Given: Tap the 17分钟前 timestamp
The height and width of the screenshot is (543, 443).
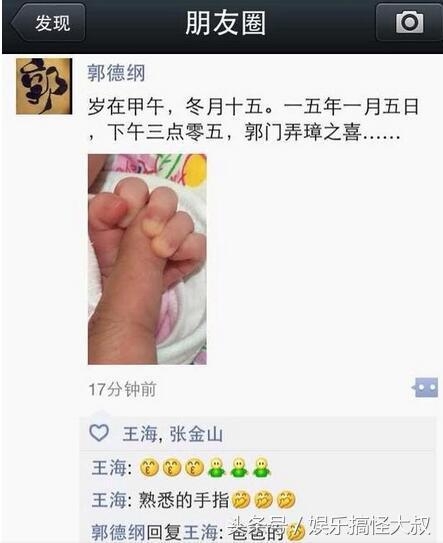Looking at the screenshot, I should click(123, 389).
